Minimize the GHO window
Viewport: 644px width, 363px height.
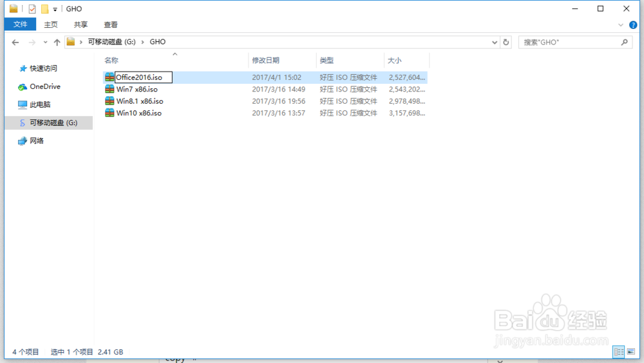pyautogui.click(x=575, y=8)
